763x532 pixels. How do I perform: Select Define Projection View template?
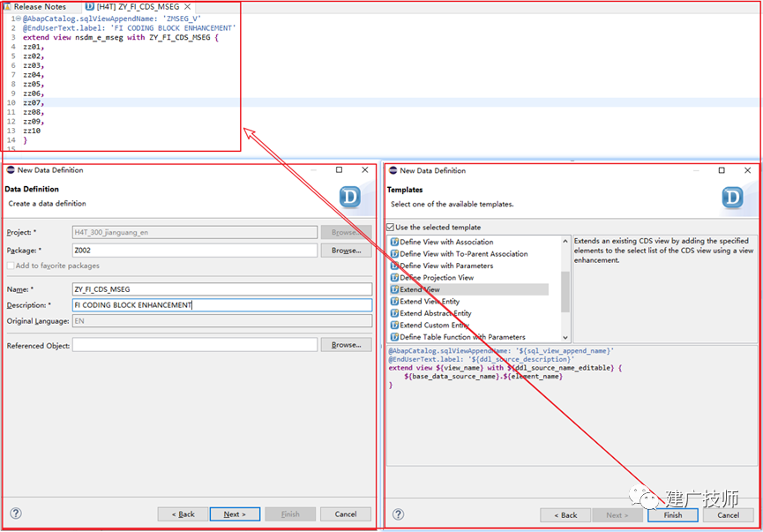click(437, 278)
